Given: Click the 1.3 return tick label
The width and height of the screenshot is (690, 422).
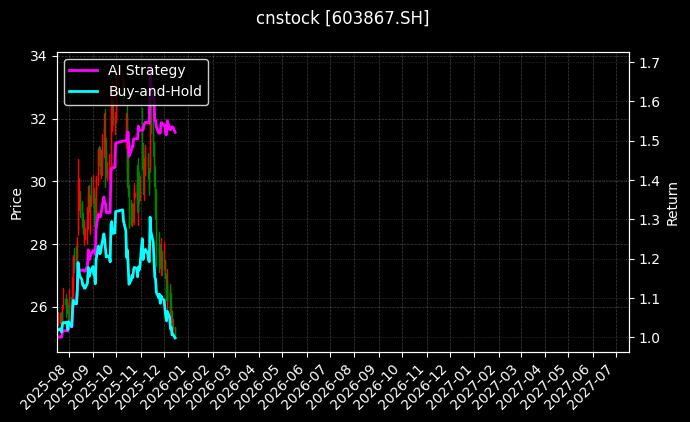Looking at the screenshot, I should (x=649, y=220).
